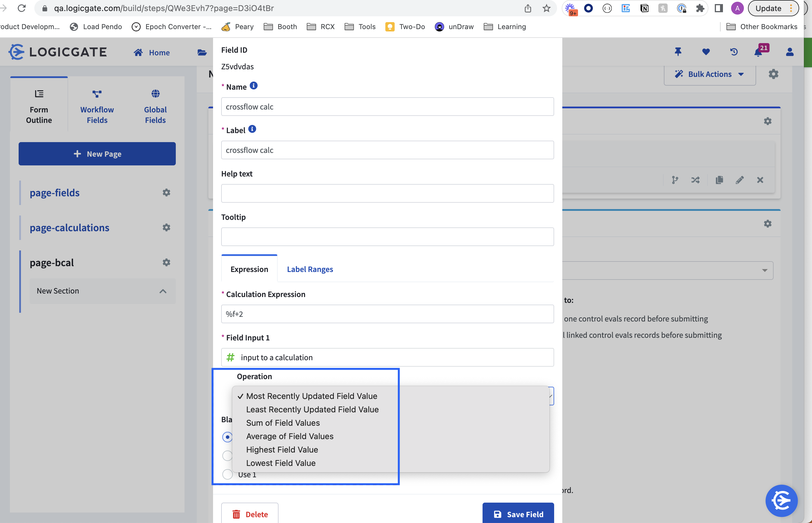Viewport: 812px width, 523px height.
Task: Click the copy/duplicate field icon
Action: pyautogui.click(x=720, y=180)
